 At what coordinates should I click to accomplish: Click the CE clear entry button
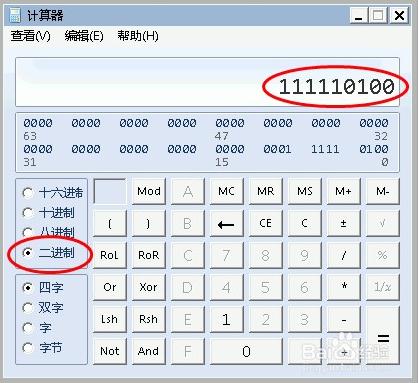click(x=266, y=223)
